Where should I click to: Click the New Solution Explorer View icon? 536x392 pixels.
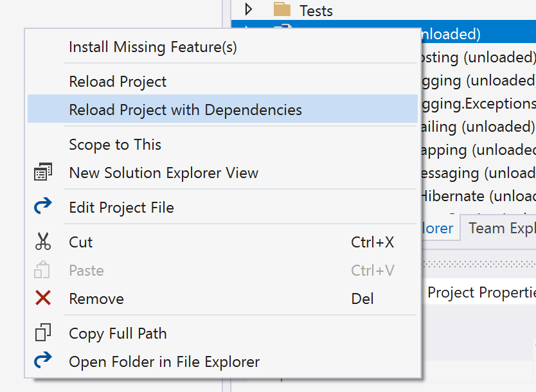(x=43, y=173)
